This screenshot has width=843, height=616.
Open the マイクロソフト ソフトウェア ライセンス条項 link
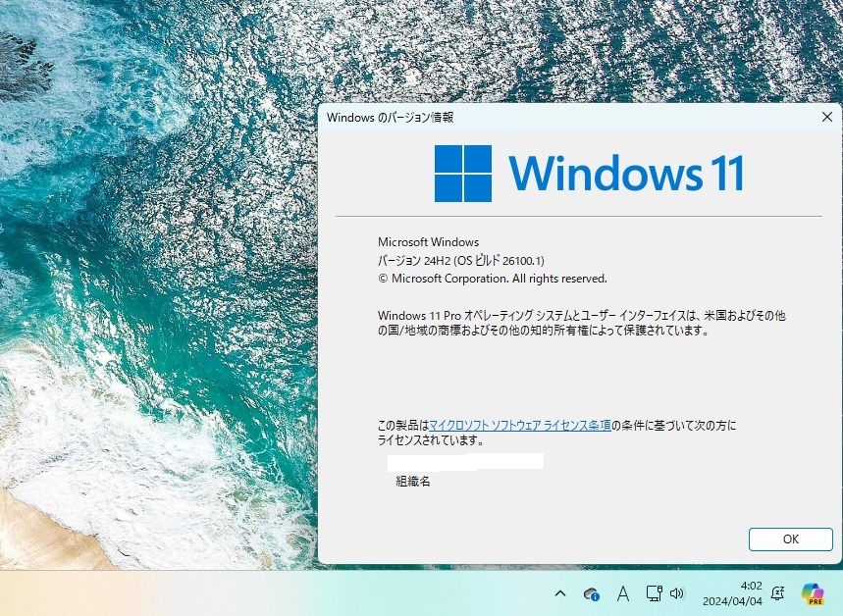click(520, 425)
